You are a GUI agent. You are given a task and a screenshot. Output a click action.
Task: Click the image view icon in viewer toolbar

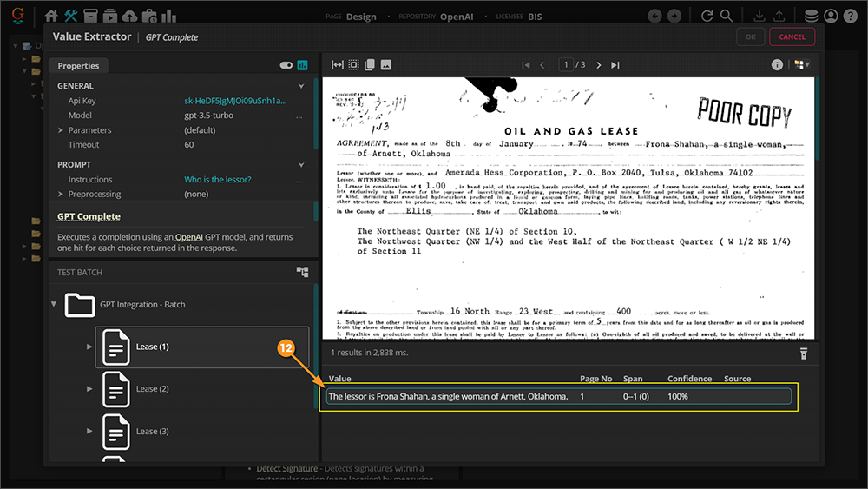(386, 65)
